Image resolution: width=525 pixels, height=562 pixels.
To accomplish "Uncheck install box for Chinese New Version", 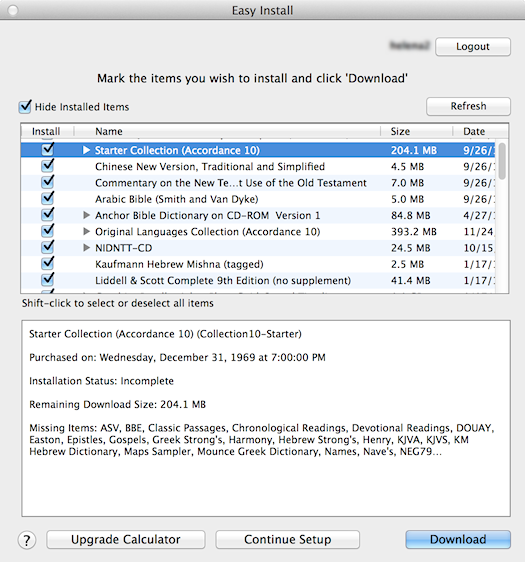I will (48, 166).
